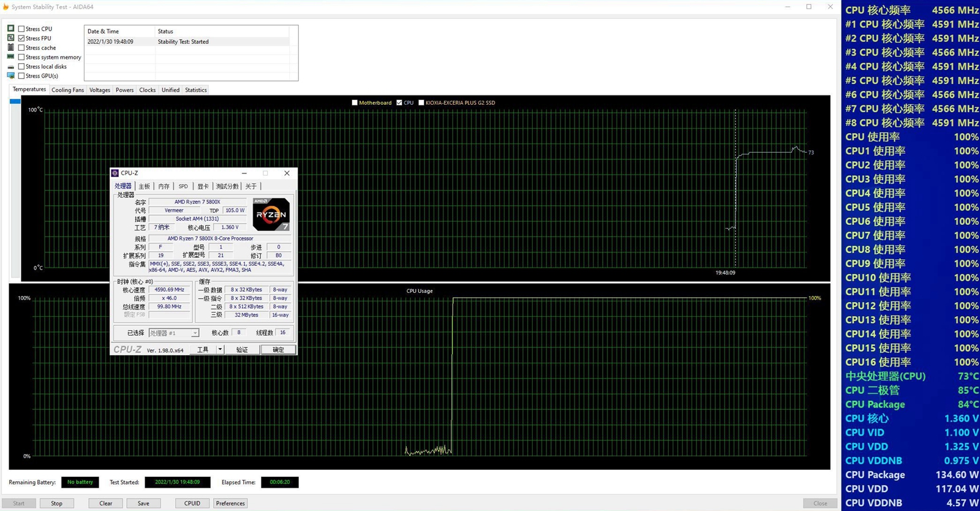The width and height of the screenshot is (980, 511).
Task: Expand the tools dropdown arrow in CPU-Z
Action: 220,350
